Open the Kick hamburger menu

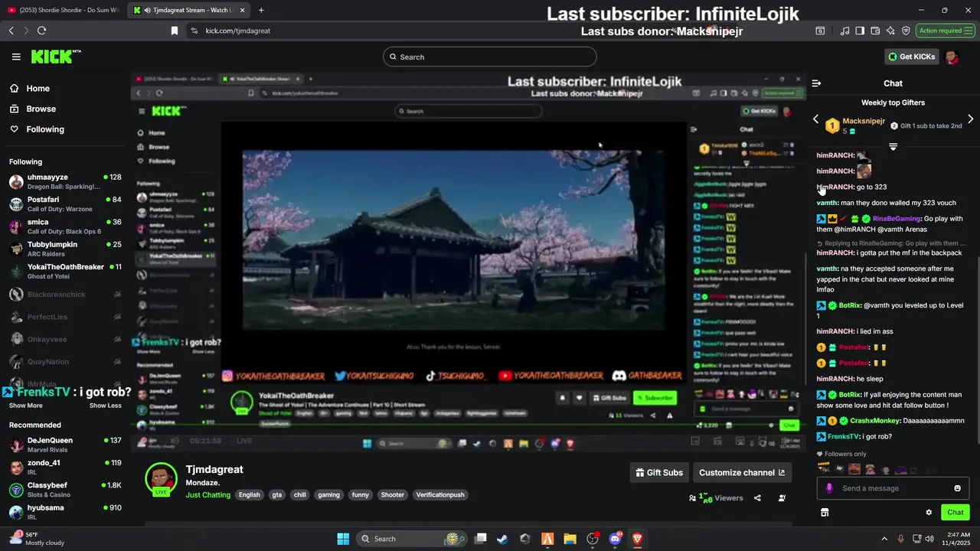coord(16,57)
